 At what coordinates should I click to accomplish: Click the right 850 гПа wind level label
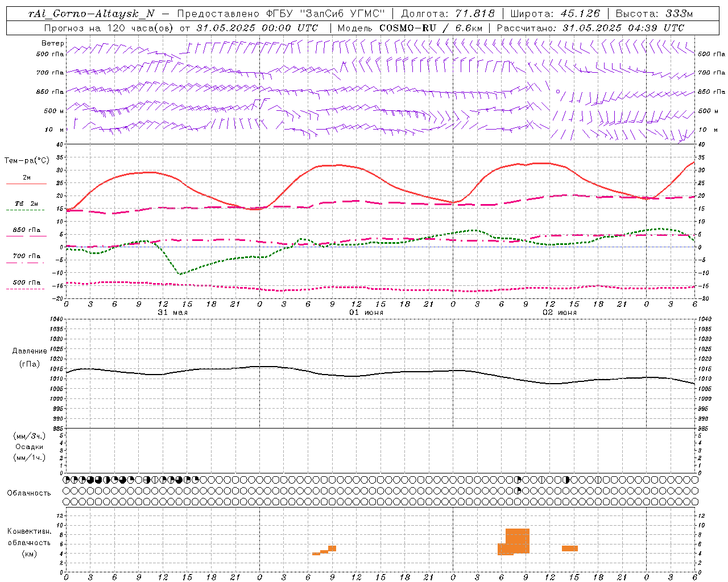pyautogui.click(x=712, y=92)
